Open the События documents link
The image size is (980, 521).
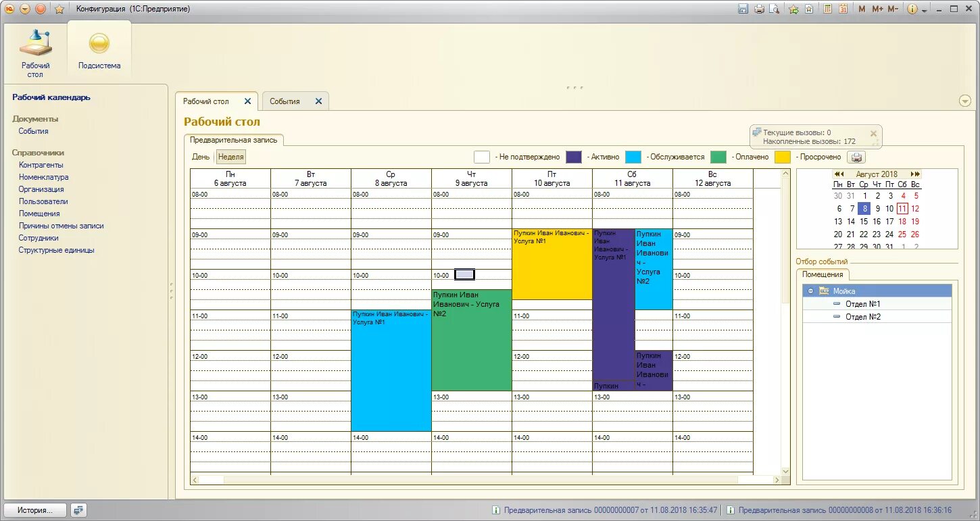(x=34, y=131)
